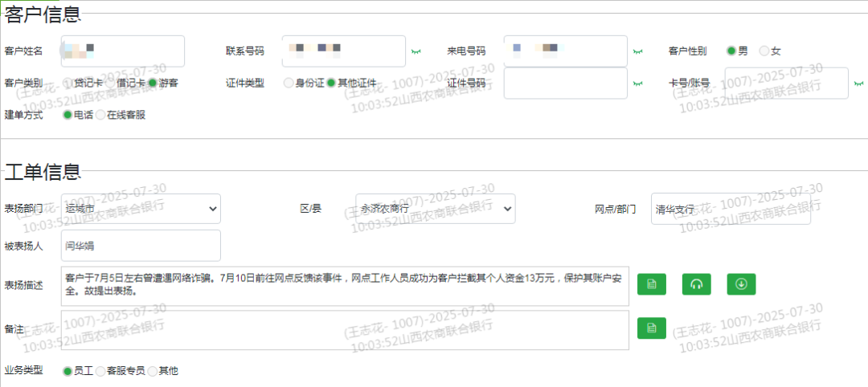Click the eye icon beside 联系号码 field
Image resolution: width=868 pixels, height=387 pixels.
pyautogui.click(x=416, y=51)
